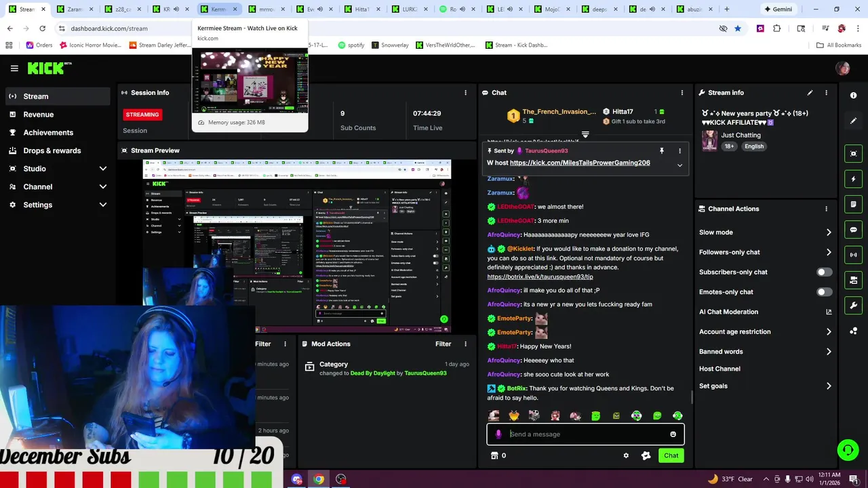
Task: Open Mod Actions panel options menu
Action: (465, 344)
